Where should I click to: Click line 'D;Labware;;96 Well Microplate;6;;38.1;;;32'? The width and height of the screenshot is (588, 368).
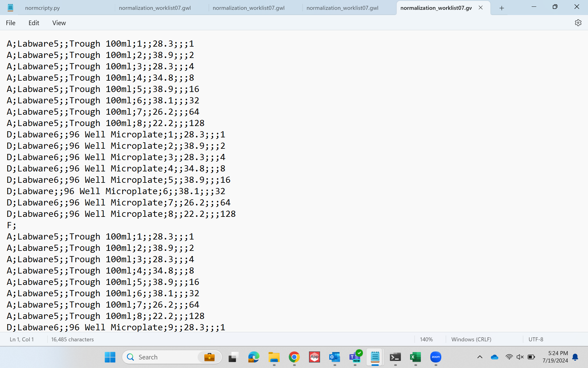[116, 191]
